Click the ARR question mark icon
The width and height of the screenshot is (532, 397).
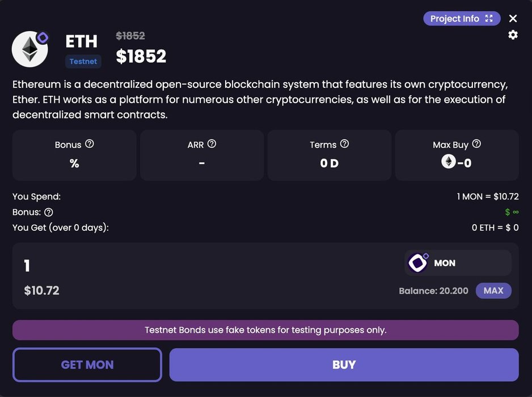[x=212, y=144]
